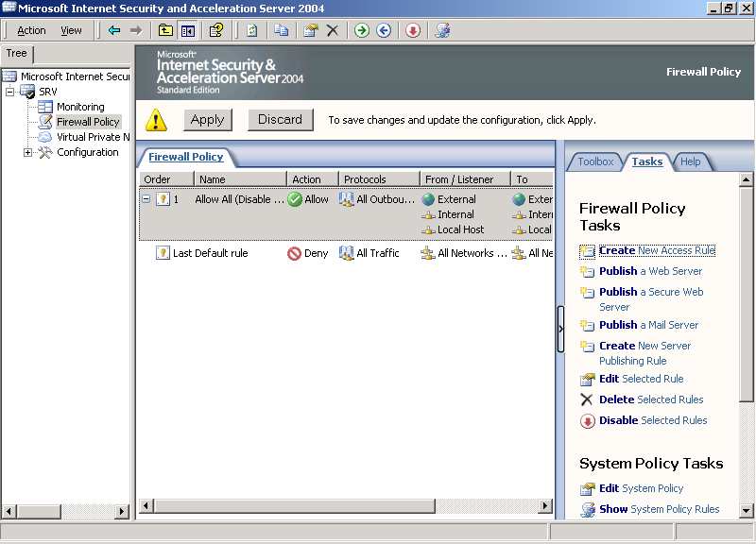This screenshot has height=544, width=756.
Task: Click tree pane scroll right arrow
Action: (122, 511)
